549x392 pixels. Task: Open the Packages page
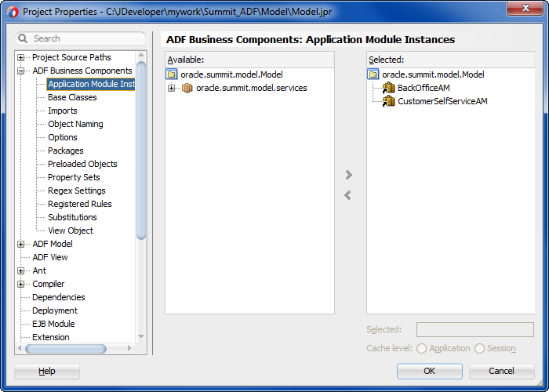click(x=66, y=151)
